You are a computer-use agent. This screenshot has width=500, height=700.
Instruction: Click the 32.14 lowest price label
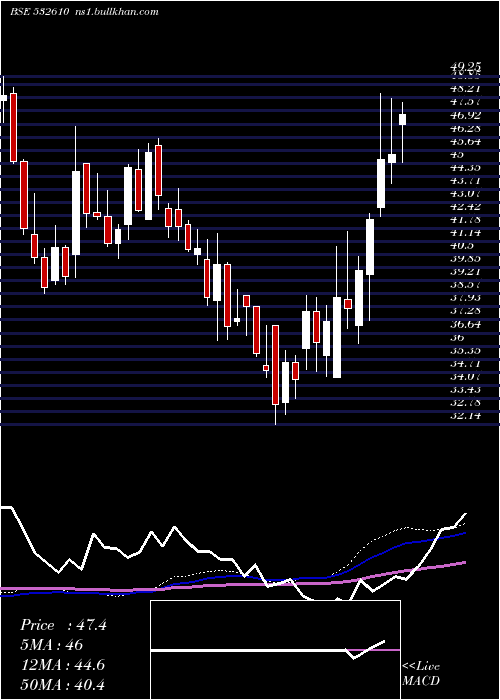pyautogui.click(x=465, y=416)
